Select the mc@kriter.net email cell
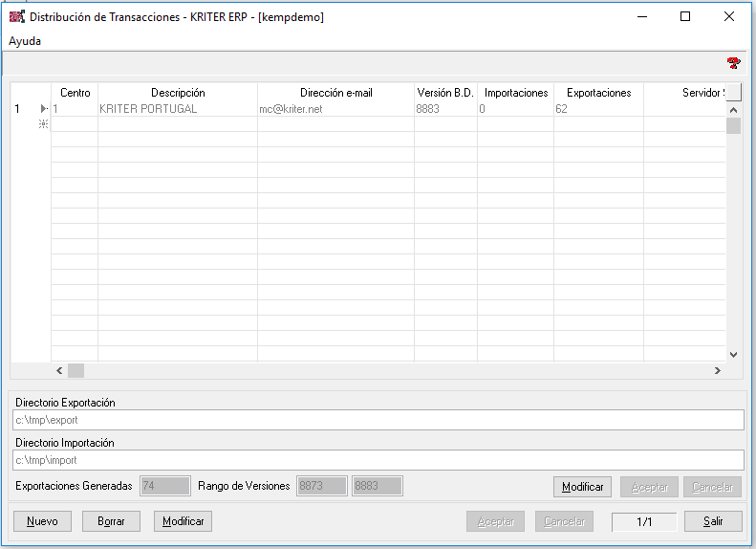 pos(336,109)
